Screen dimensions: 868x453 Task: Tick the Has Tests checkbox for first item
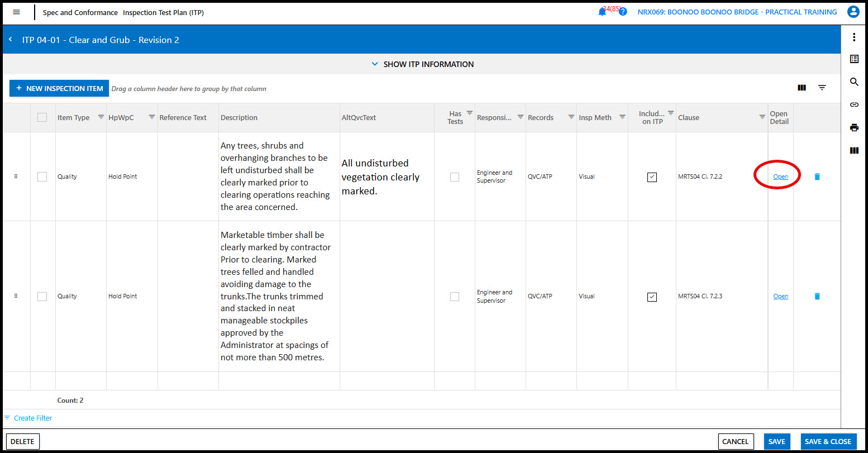(x=455, y=177)
